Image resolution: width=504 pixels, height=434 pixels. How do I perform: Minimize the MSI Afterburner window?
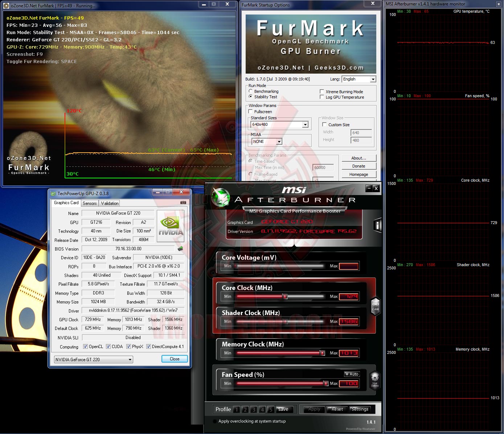(369, 188)
